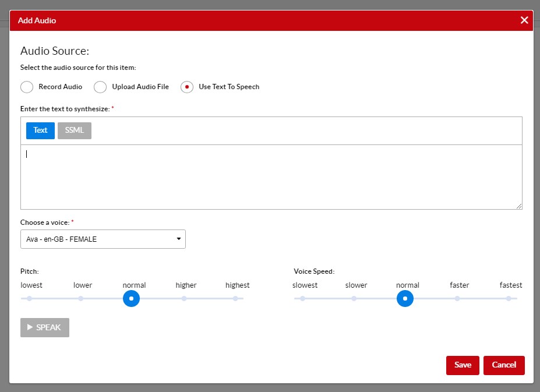Select Use Text To Speech radio button

click(x=187, y=87)
